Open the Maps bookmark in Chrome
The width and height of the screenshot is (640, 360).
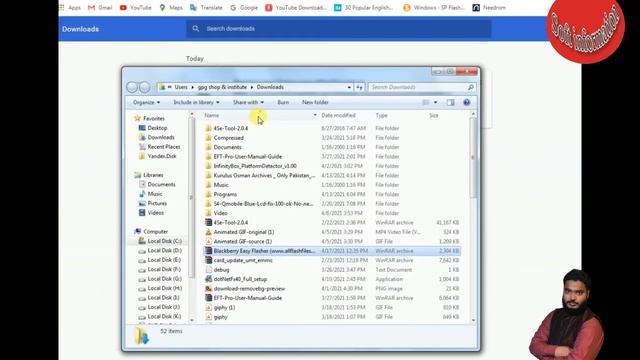click(x=171, y=7)
